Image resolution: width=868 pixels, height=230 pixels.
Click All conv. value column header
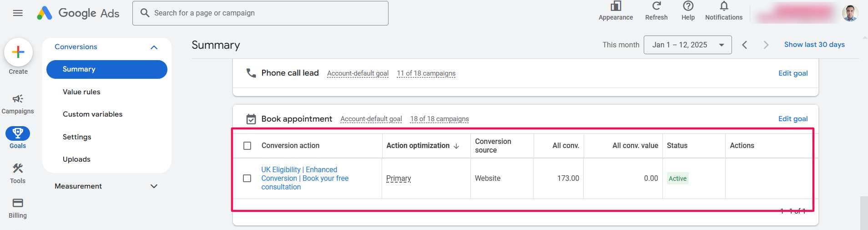click(635, 146)
